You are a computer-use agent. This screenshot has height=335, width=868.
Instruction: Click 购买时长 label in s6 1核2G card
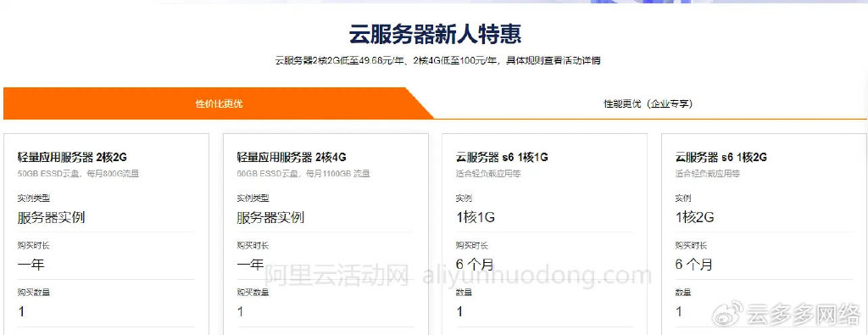(x=692, y=245)
